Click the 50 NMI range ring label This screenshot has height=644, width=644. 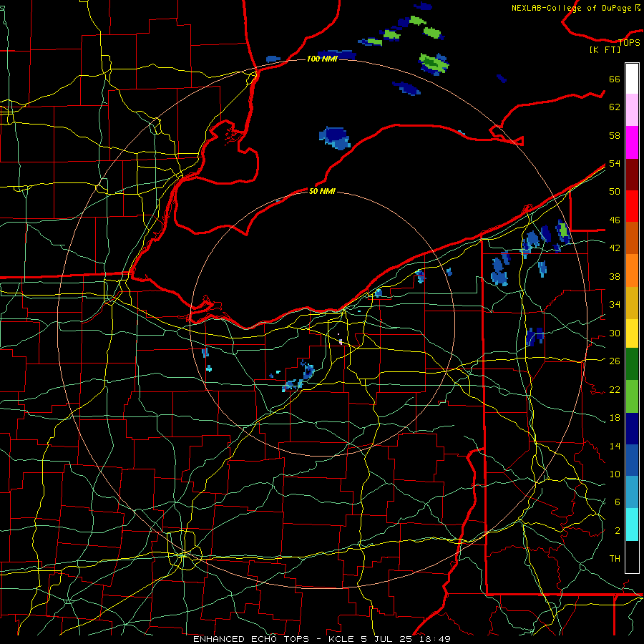(322, 191)
